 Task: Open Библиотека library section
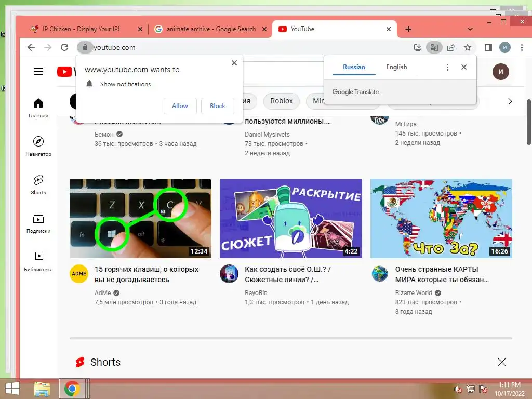38,261
